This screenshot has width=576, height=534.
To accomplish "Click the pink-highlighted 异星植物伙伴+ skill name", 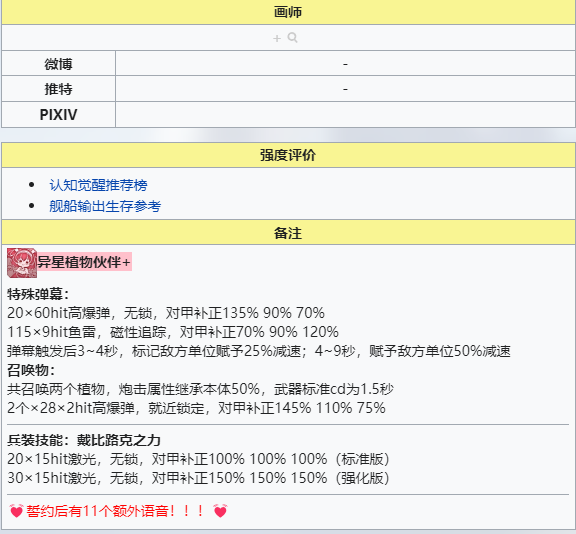I will tap(84, 262).
